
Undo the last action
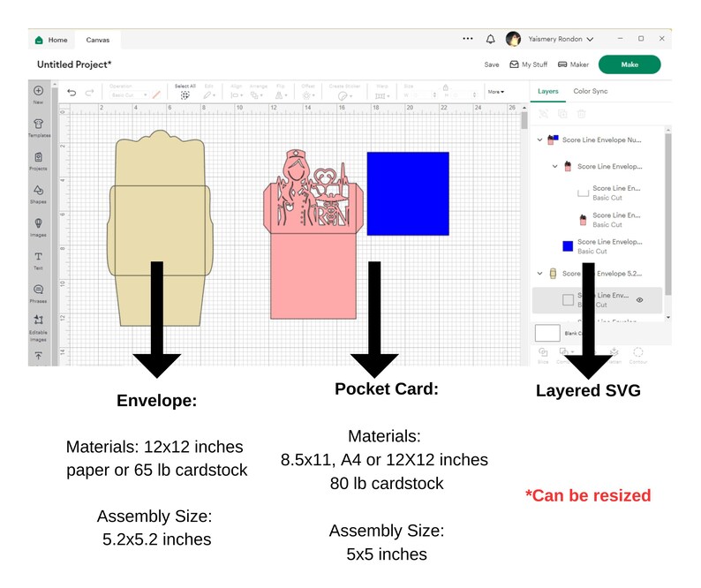pos(72,93)
